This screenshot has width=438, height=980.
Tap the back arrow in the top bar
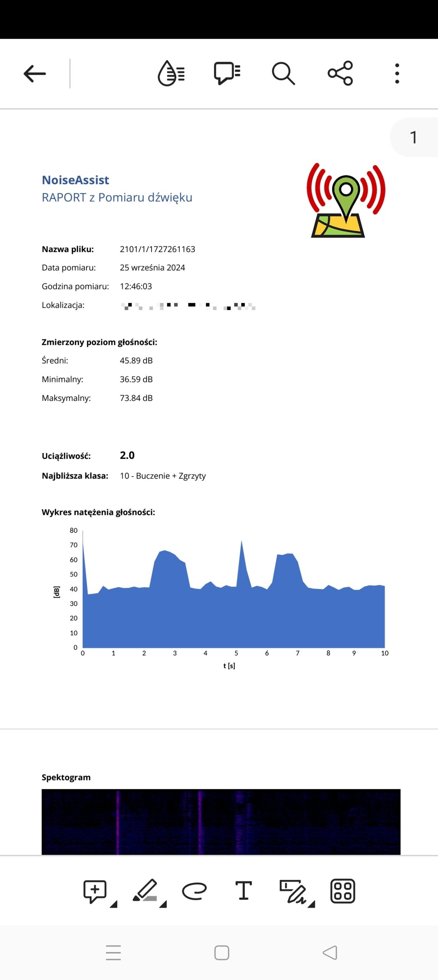click(x=35, y=73)
